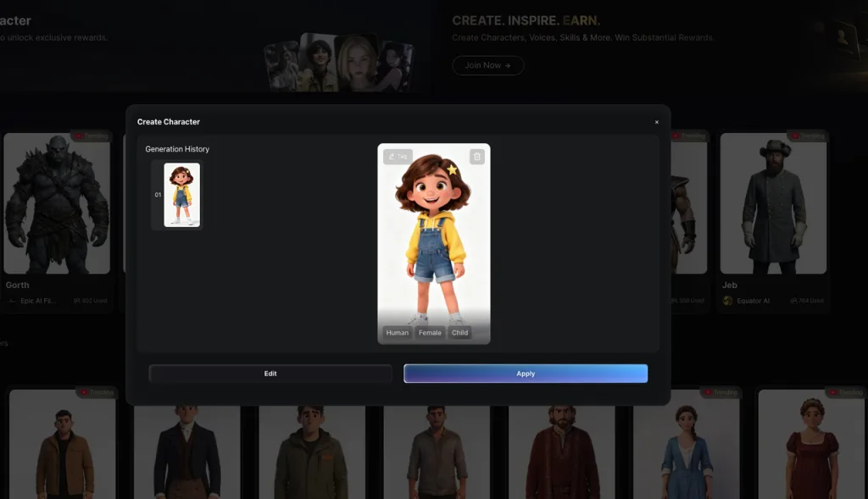Click the "CREATE. INSPIRE. EARN." heading
The image size is (868, 499).
[x=526, y=21]
